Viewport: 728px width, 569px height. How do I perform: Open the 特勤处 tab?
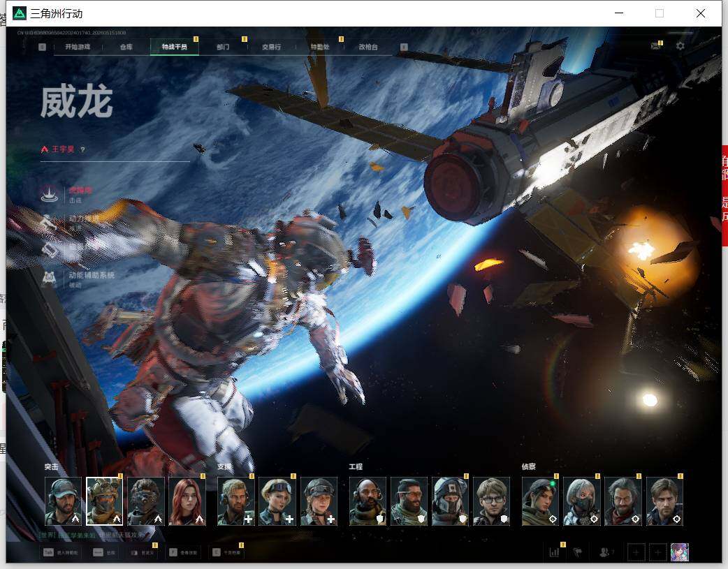click(x=320, y=47)
